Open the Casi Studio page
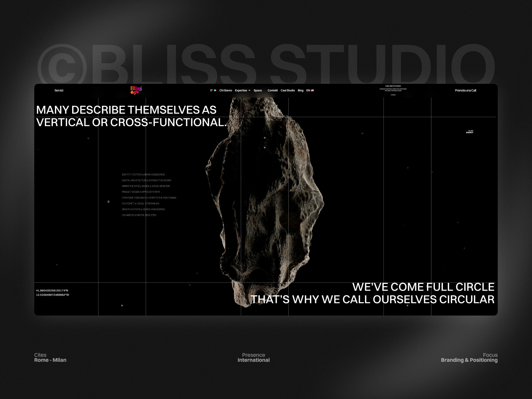Image resolution: width=532 pixels, height=399 pixels. click(x=288, y=90)
